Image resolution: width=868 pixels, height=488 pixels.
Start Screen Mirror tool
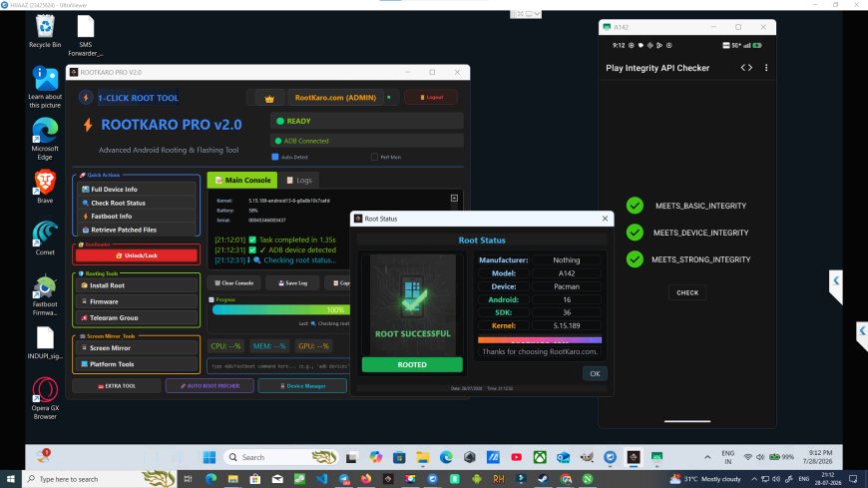[137, 348]
